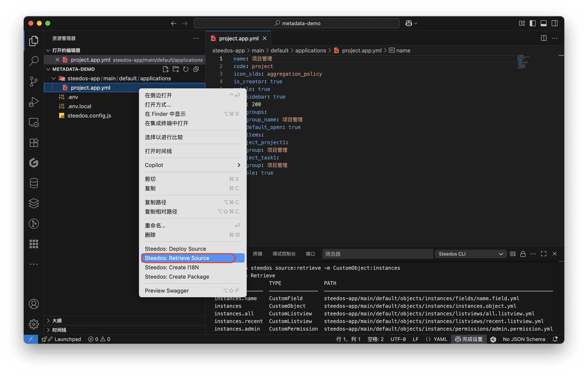Open steedos.config.js in explorer
The image size is (588, 375).
tap(125, 116)
